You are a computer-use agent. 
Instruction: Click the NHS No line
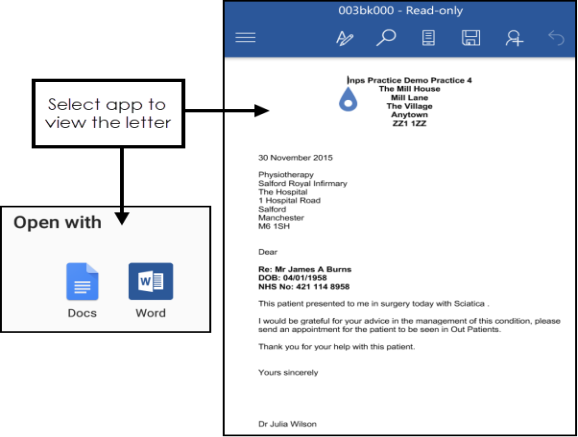click(304, 287)
